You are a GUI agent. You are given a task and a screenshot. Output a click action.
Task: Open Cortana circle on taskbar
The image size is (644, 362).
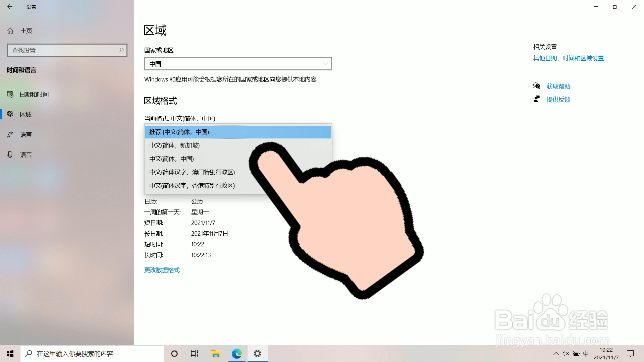pos(174,354)
